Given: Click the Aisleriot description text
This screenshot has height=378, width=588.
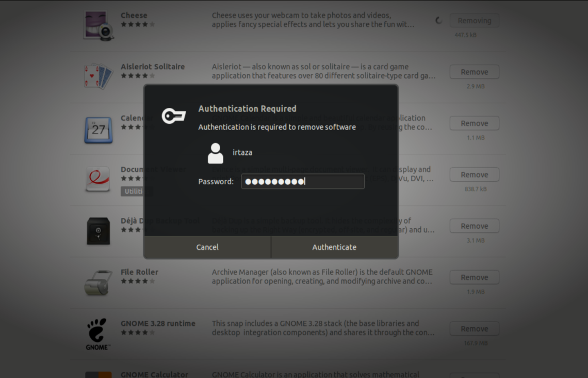Looking at the screenshot, I should (323, 71).
